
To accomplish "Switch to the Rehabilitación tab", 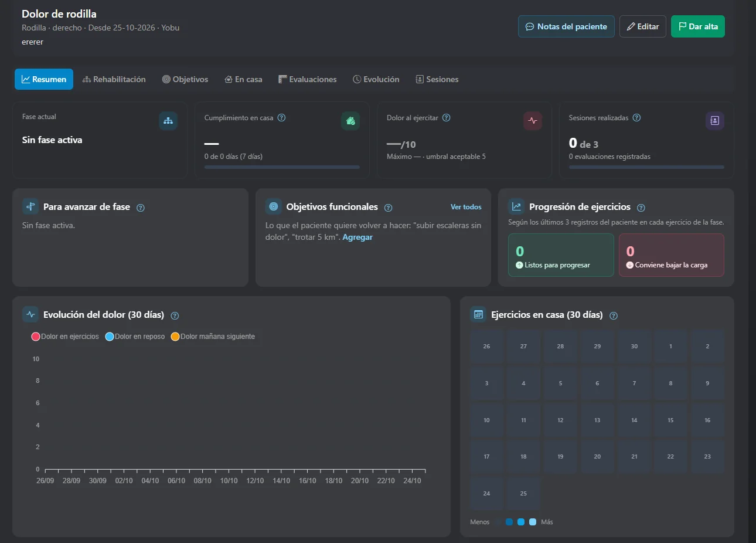I will pos(114,79).
